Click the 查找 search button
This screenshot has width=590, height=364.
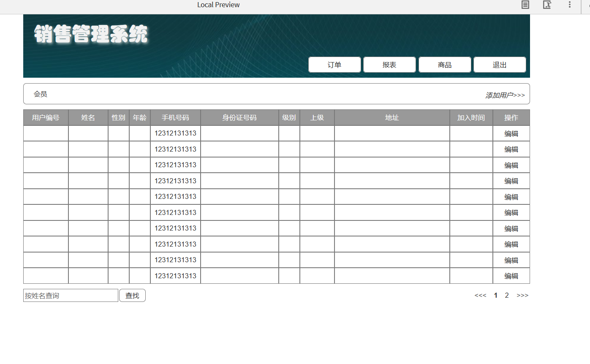pos(132,296)
